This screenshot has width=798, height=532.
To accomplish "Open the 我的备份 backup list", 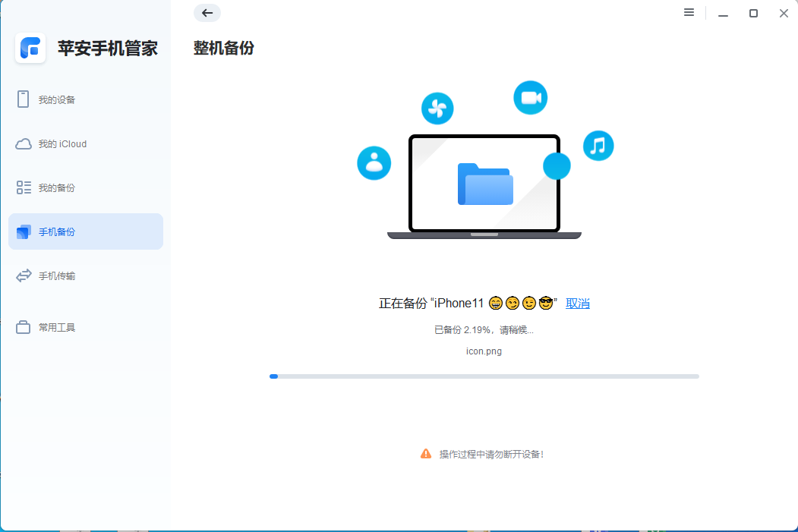I will 58,187.
